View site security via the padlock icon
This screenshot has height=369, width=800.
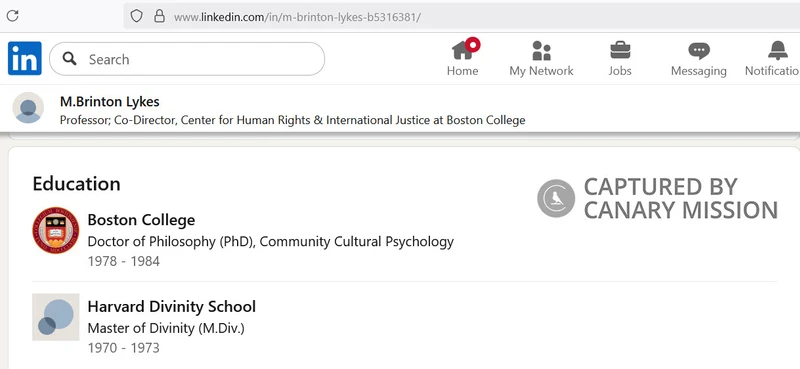pyautogui.click(x=159, y=16)
